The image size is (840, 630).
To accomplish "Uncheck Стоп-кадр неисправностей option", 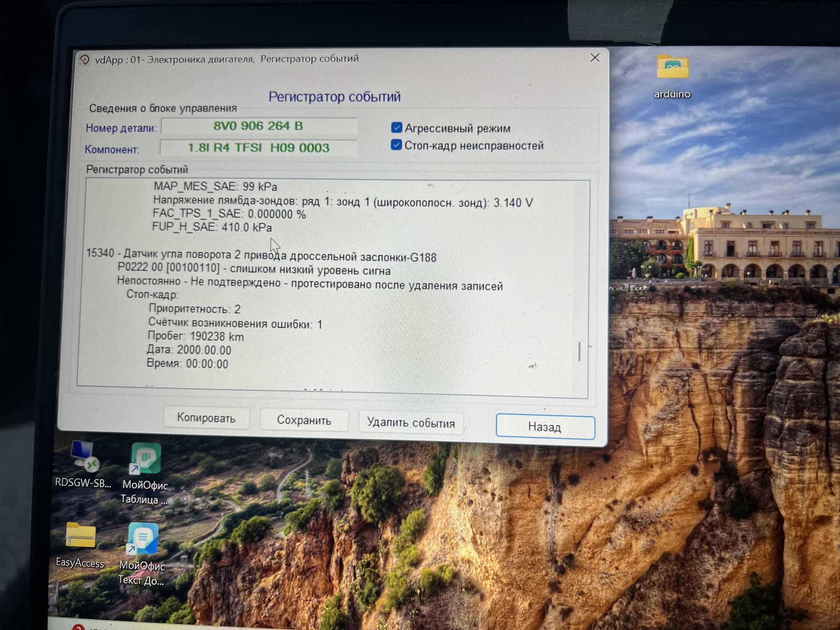I will pos(396,145).
